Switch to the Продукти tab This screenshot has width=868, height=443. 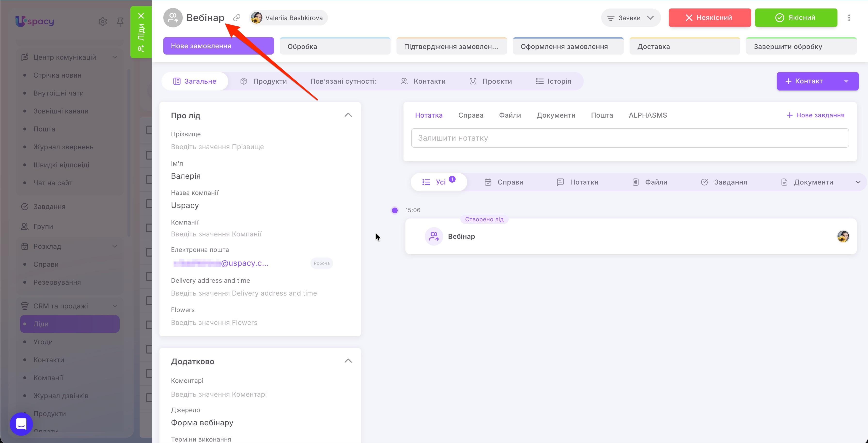(263, 81)
